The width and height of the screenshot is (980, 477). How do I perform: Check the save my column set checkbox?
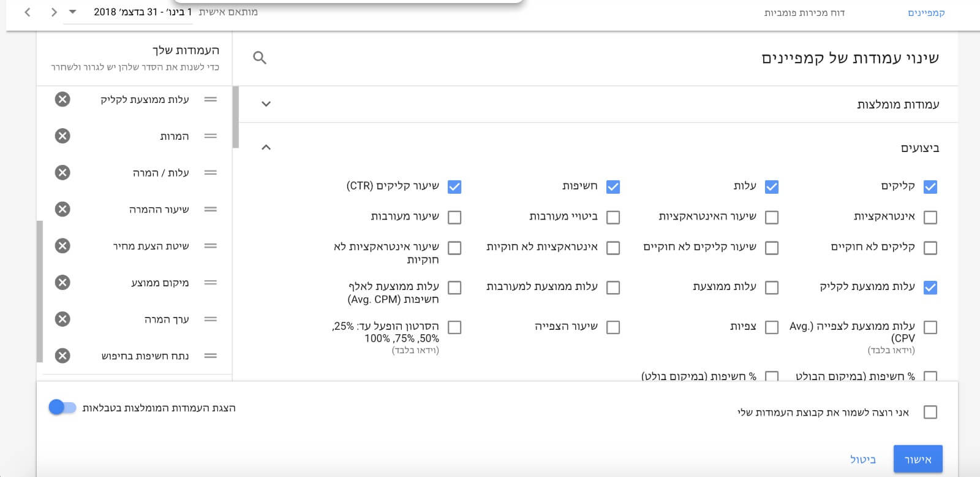930,413
